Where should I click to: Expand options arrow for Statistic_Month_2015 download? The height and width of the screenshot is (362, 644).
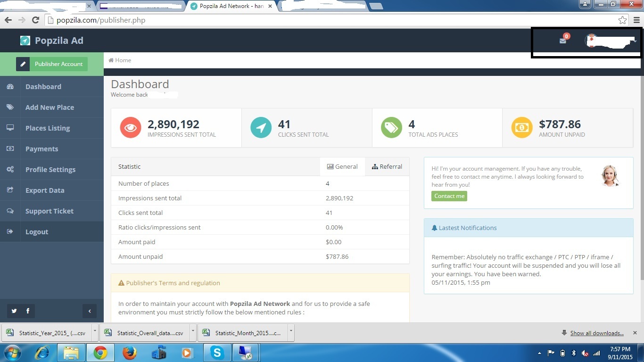pyautogui.click(x=291, y=332)
